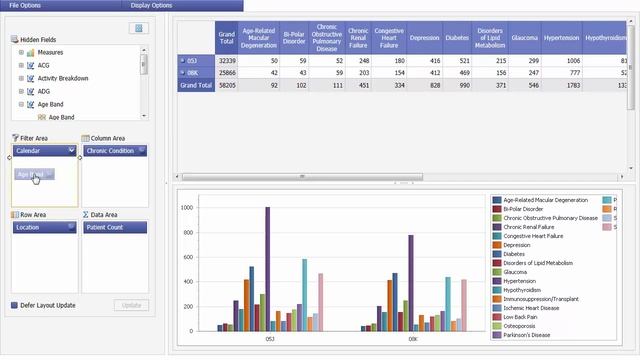This screenshot has height=360, width=640.
Task: Click the Hypertension column header
Action: (562, 38)
